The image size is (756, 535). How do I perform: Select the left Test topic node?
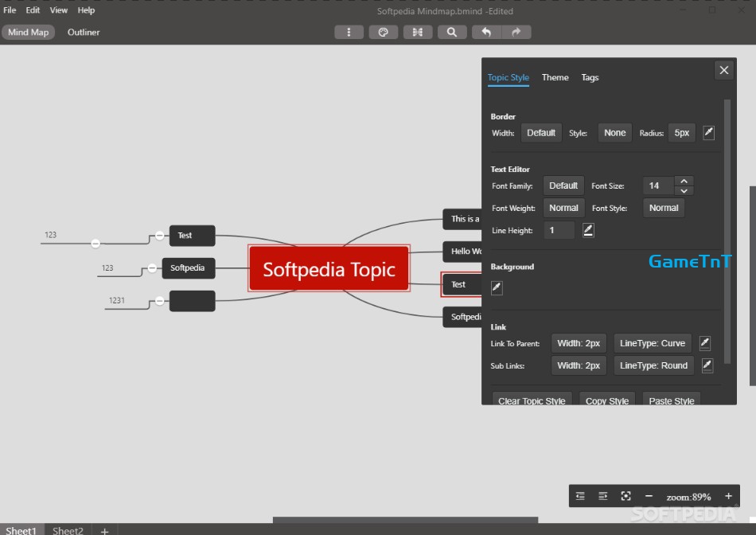[192, 236]
